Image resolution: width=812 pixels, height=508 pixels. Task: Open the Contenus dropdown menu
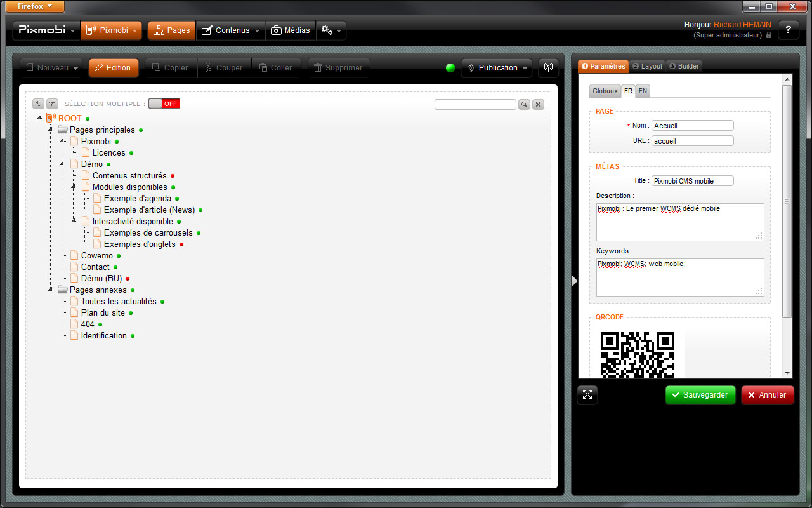[231, 30]
